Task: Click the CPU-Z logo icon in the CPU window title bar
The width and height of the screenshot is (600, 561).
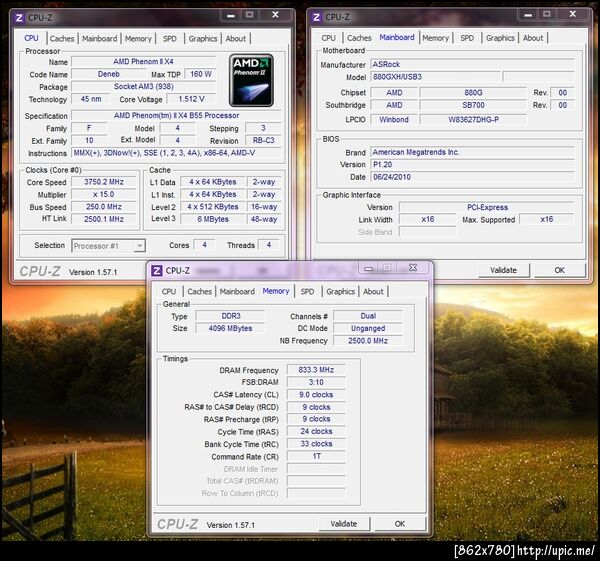Action: point(19,18)
